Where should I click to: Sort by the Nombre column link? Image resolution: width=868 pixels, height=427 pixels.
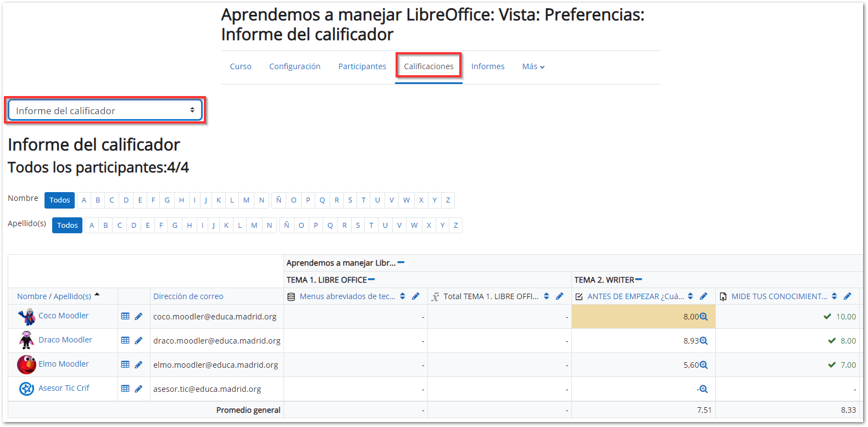coord(32,296)
